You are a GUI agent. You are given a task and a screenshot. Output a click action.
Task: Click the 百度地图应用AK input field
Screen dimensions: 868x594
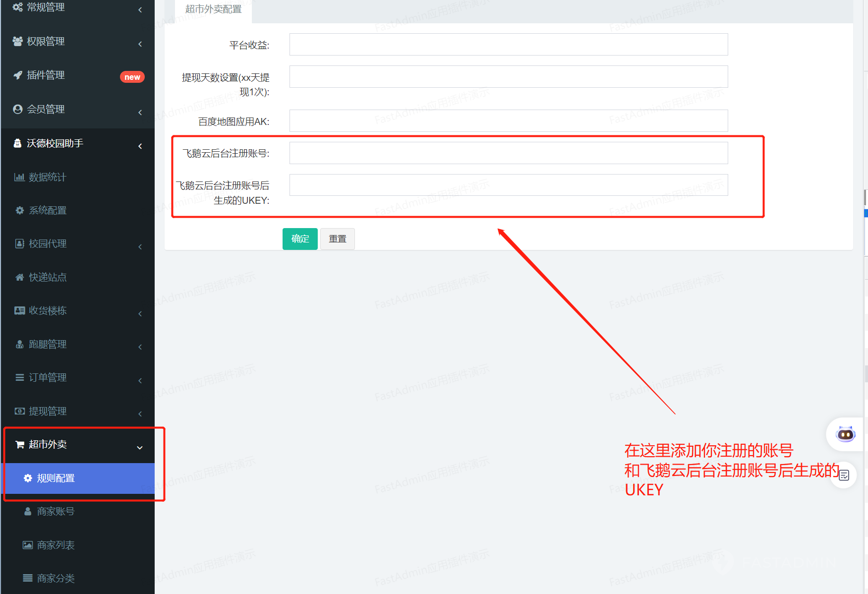coord(508,121)
